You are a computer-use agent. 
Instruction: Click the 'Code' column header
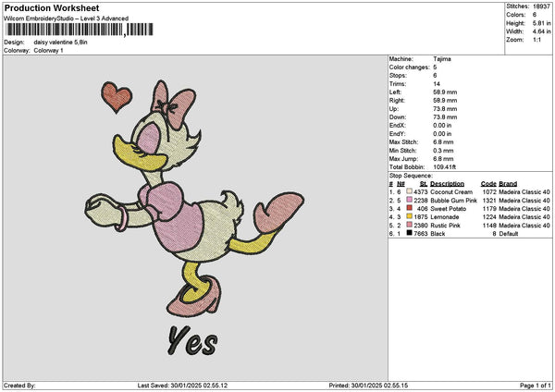(488, 184)
